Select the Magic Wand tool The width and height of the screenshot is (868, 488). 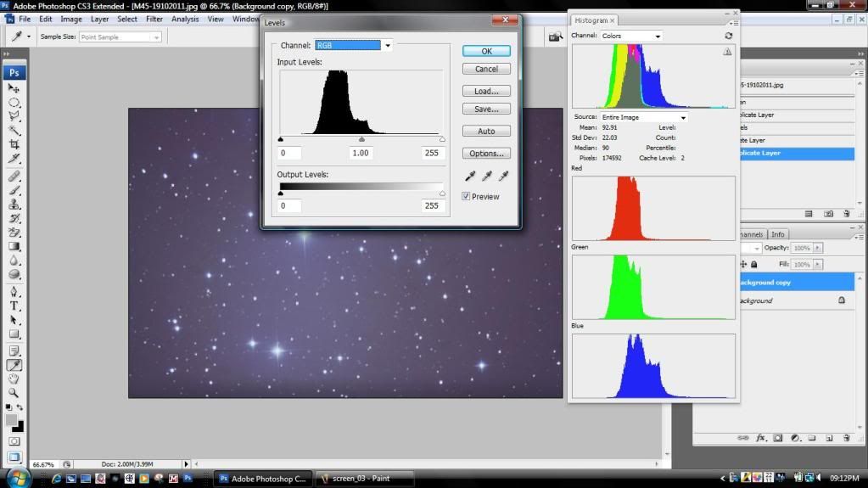[x=14, y=131]
